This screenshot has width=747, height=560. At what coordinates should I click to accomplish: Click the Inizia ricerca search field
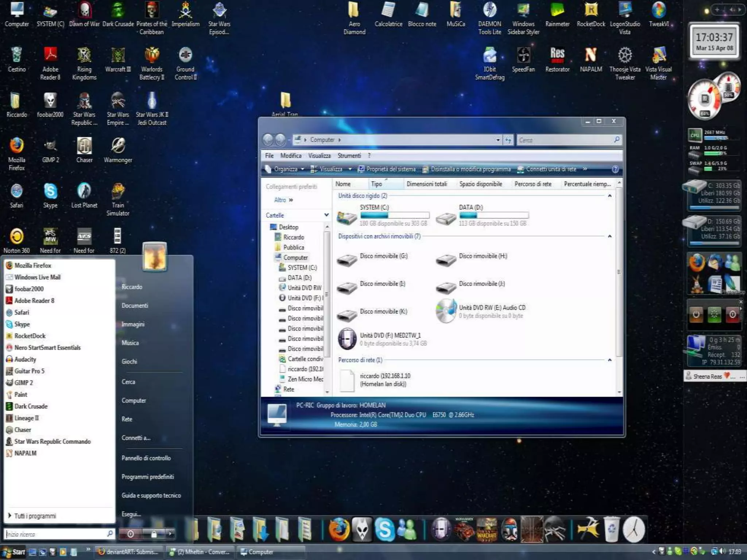point(55,534)
